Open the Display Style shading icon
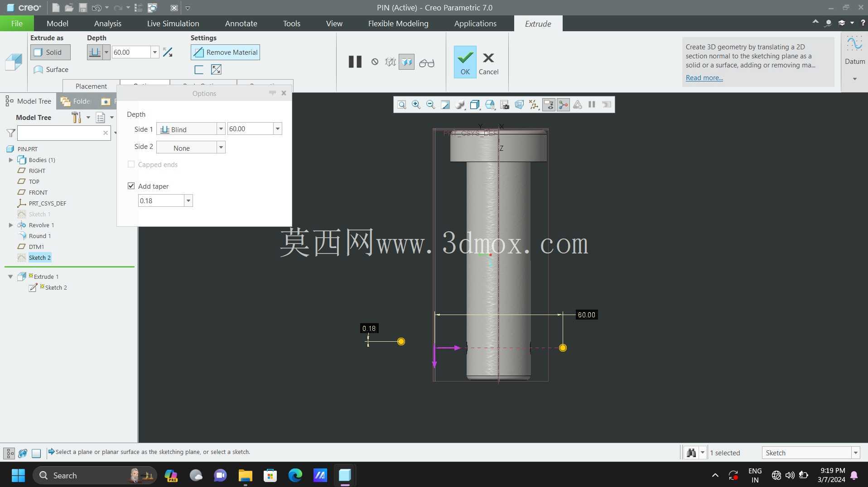868x487 pixels. (x=460, y=105)
